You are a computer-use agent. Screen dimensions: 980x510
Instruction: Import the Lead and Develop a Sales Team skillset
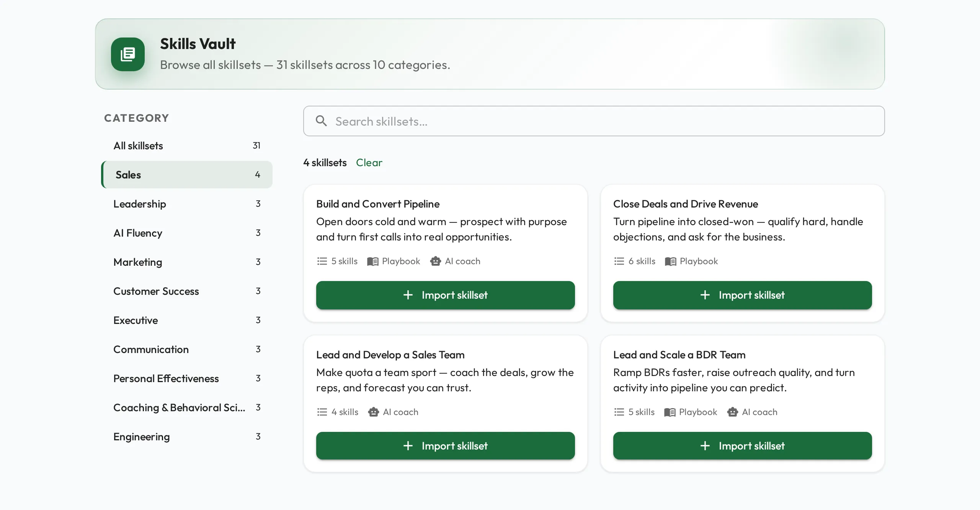click(x=445, y=446)
